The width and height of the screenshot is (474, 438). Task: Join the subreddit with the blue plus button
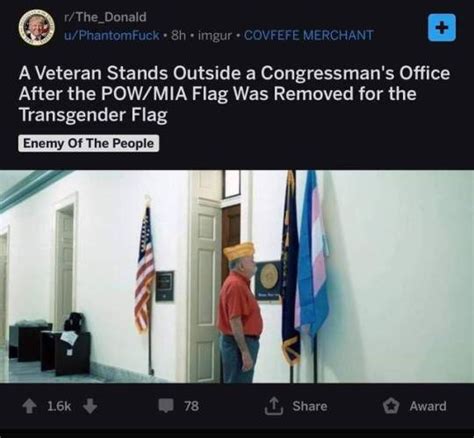(442, 28)
